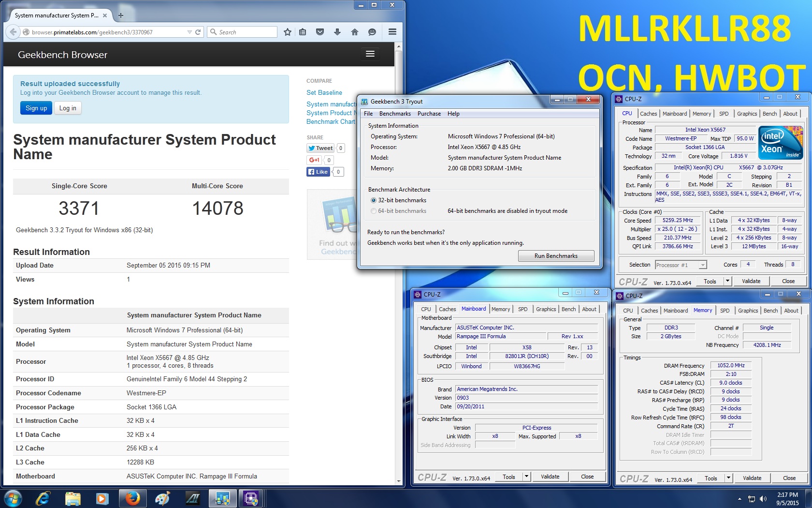Viewport: 812px width, 508px height.
Task: Click the Log in button
Action: pos(68,108)
